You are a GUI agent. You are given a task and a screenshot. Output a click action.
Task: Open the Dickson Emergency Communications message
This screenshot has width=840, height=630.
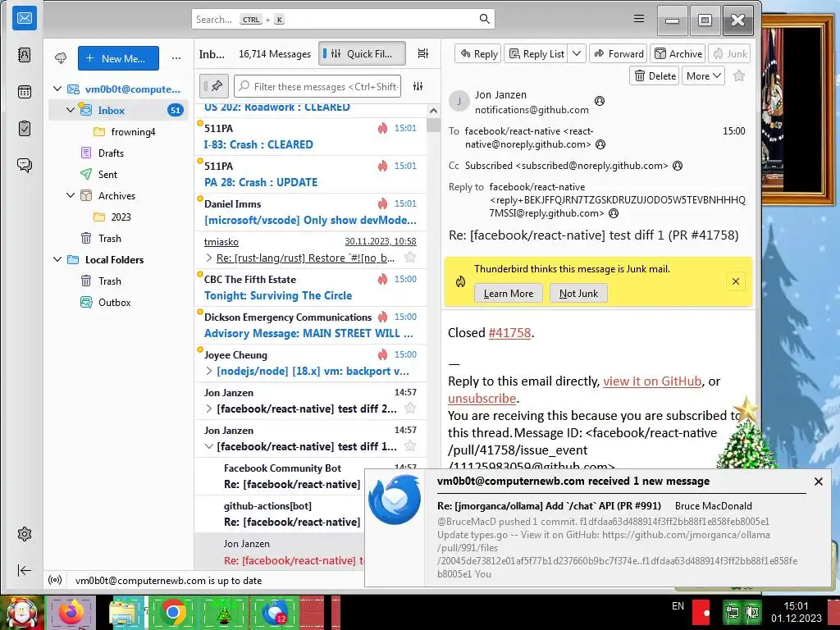coord(310,325)
